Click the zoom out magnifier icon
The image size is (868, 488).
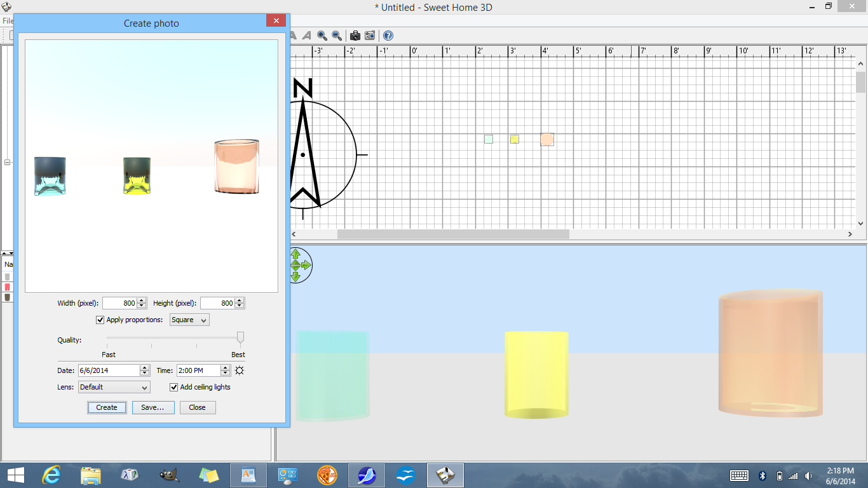tap(337, 36)
